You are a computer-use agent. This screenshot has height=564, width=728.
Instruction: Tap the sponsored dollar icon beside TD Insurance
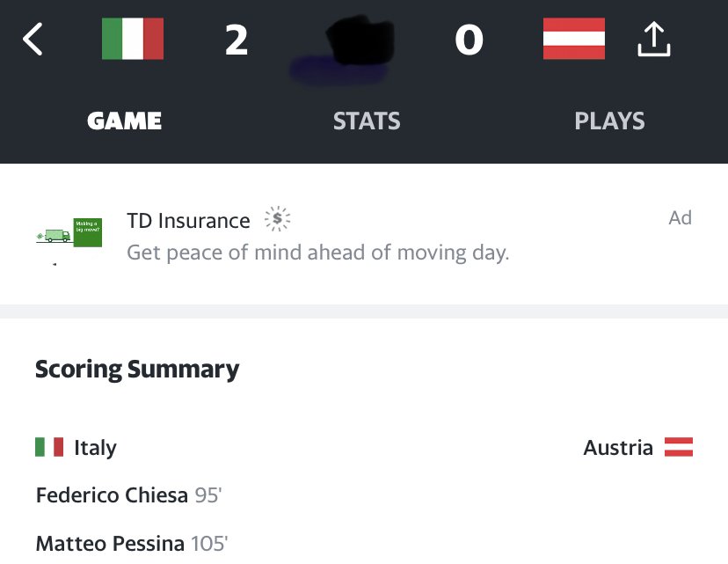coord(277,219)
